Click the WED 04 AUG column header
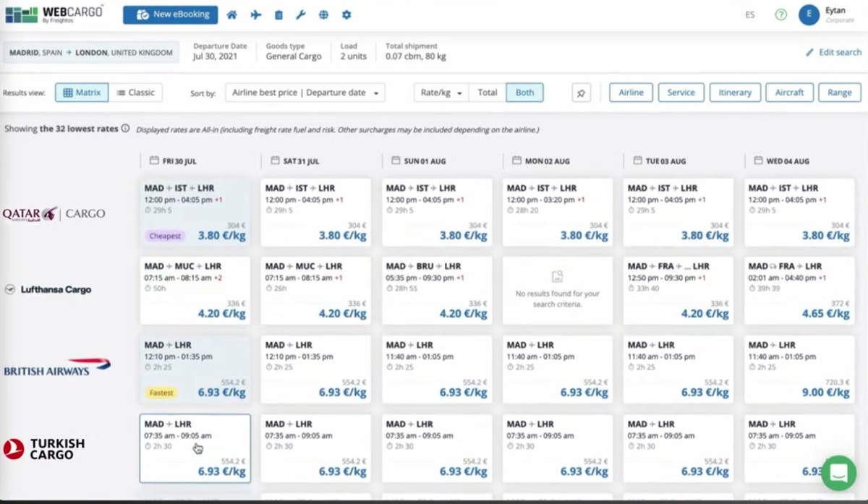868x504 pixels. coord(782,161)
